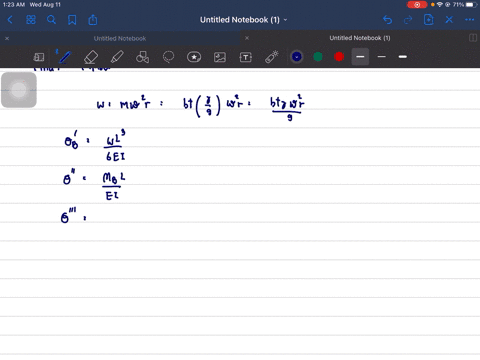
Task: Bookmark the current page
Action: point(72,20)
